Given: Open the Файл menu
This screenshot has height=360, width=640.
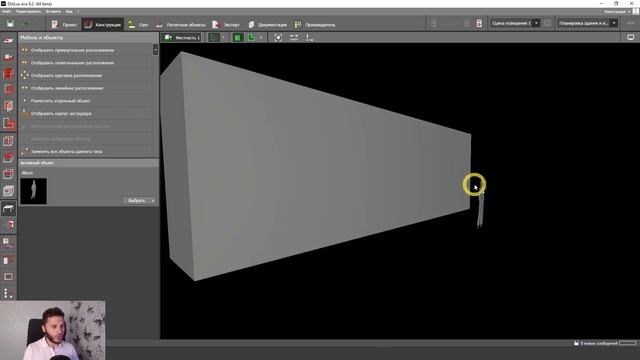Looking at the screenshot, I should (x=7, y=11).
